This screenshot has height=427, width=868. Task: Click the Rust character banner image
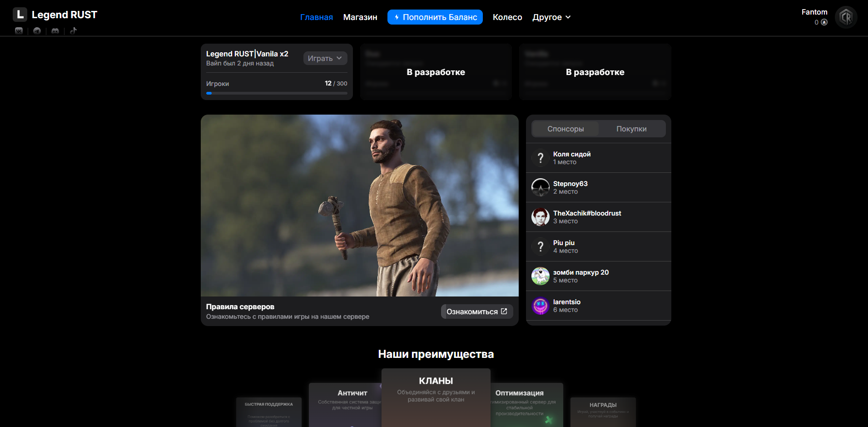360,206
